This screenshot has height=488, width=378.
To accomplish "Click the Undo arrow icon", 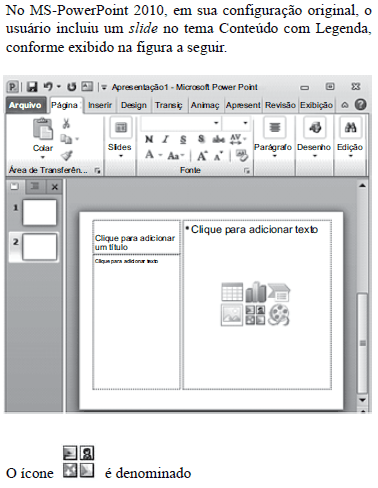I will 48,87.
